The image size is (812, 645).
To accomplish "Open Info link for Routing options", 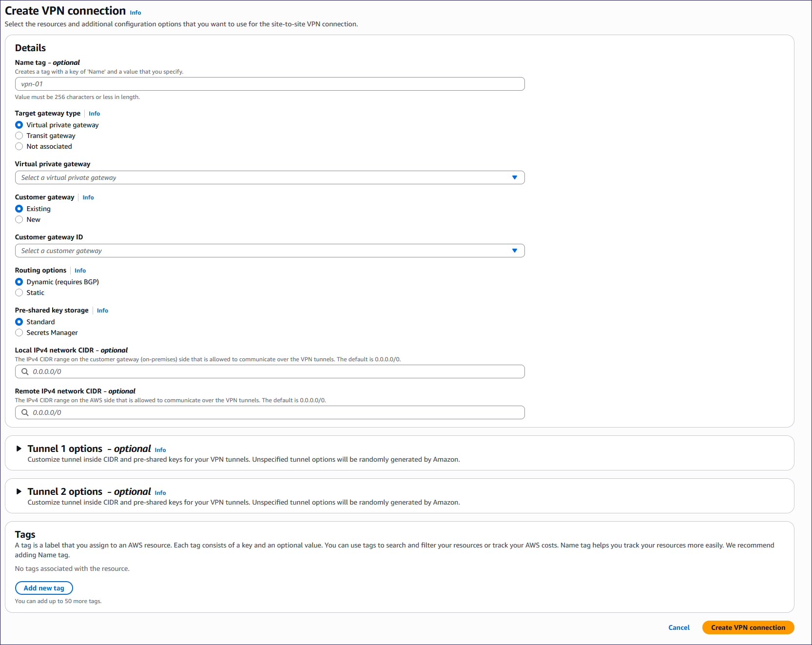I will [x=80, y=271].
